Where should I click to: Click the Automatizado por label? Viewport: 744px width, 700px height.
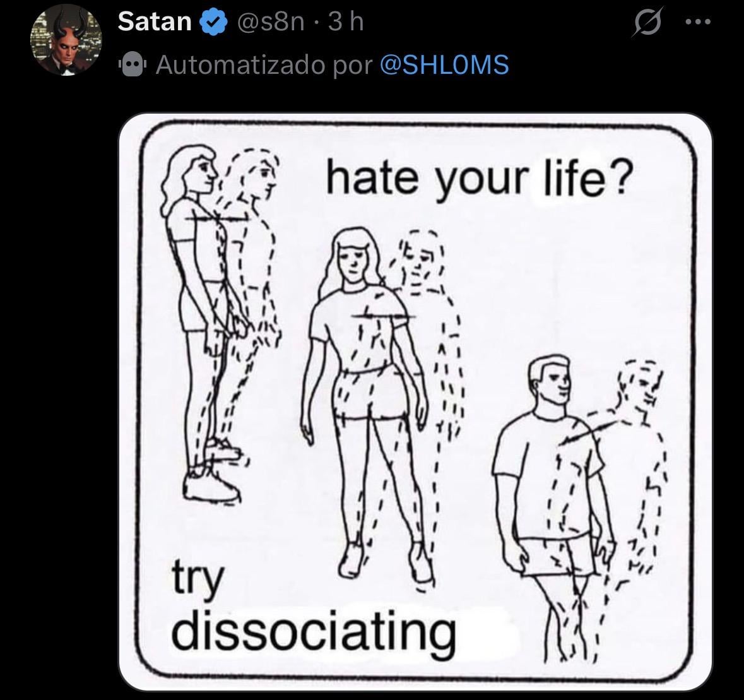264,65
